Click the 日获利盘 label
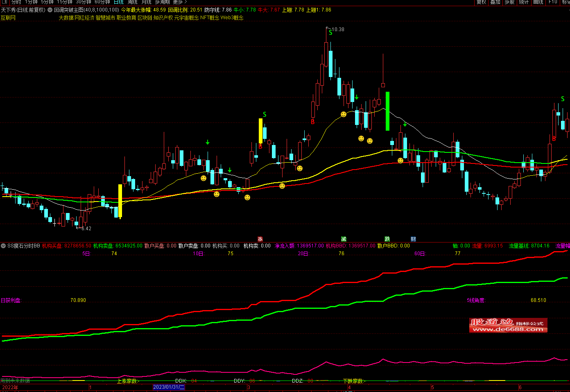The height and width of the screenshot is (392, 570). click(x=11, y=300)
